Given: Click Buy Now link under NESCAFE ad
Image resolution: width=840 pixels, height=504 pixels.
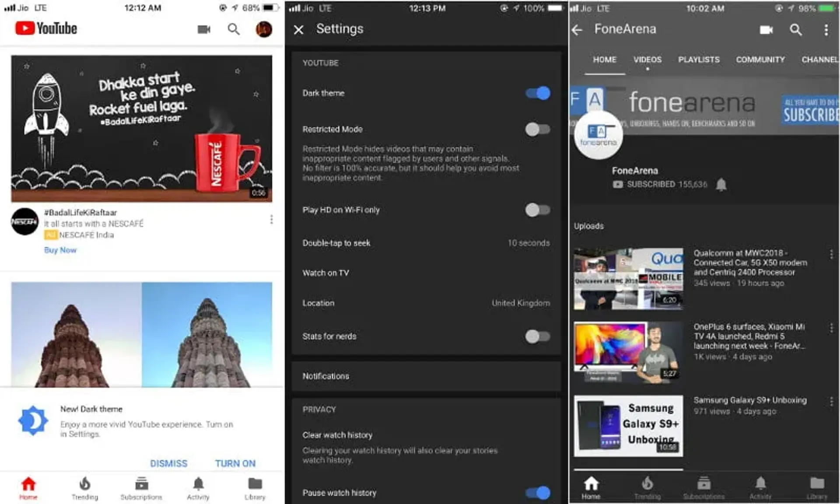Looking at the screenshot, I should (x=60, y=250).
